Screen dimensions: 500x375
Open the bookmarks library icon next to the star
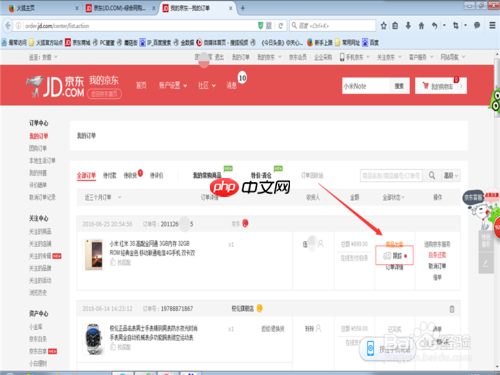(x=395, y=26)
